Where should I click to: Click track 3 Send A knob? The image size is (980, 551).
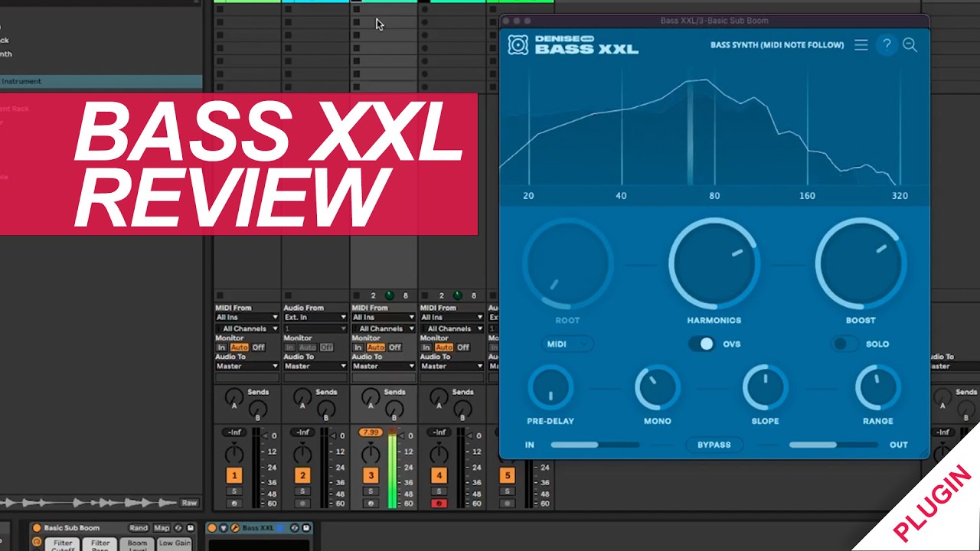(371, 397)
